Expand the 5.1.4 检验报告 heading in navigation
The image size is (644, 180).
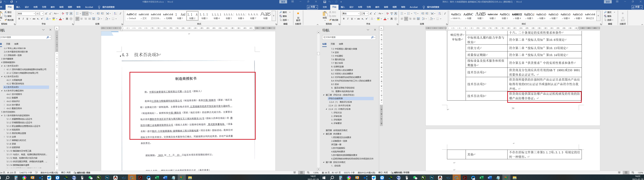[x=4, y=130]
